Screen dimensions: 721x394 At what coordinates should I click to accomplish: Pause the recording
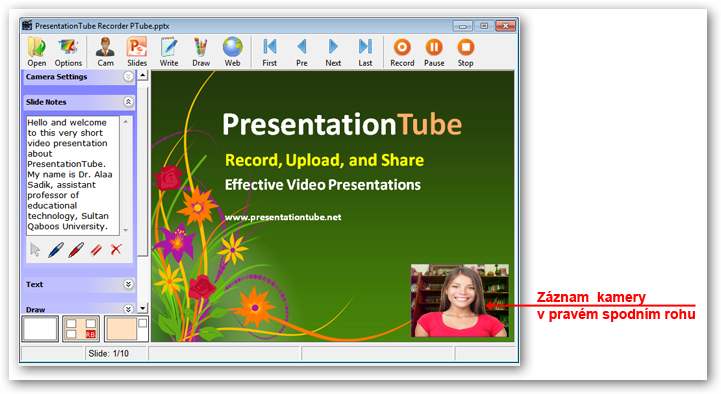click(434, 52)
